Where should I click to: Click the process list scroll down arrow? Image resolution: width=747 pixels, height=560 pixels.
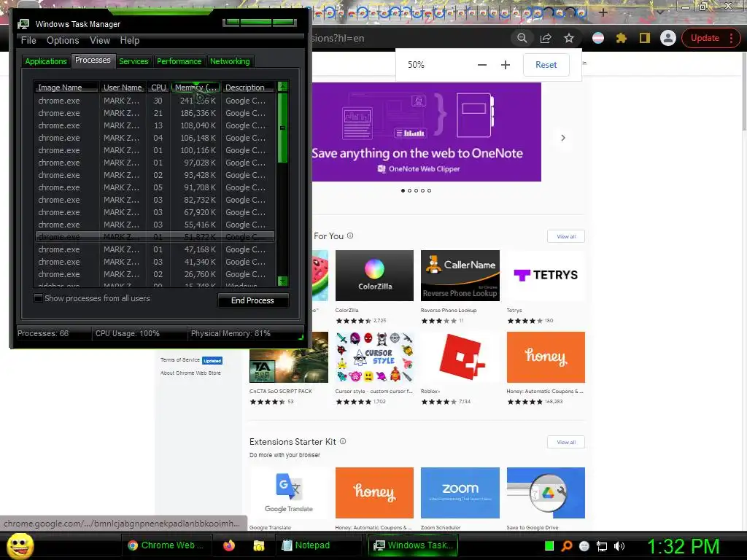click(x=282, y=281)
